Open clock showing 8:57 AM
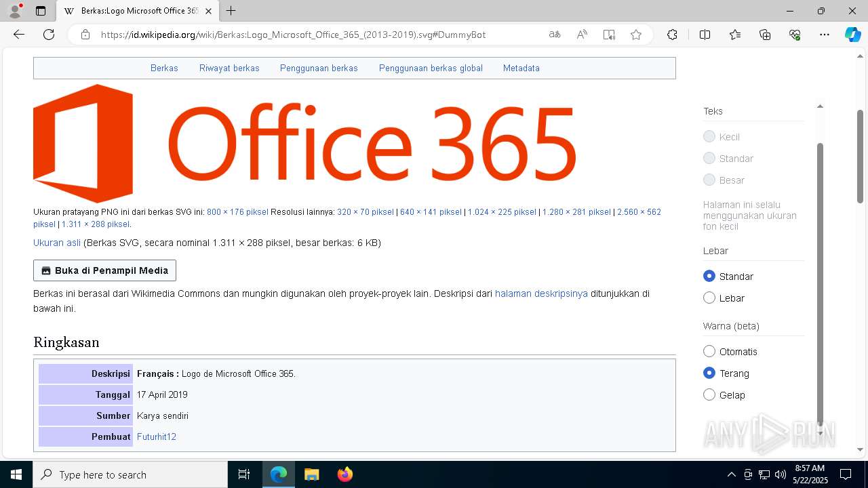Viewport: 868px width, 488px height. pyautogui.click(x=810, y=474)
